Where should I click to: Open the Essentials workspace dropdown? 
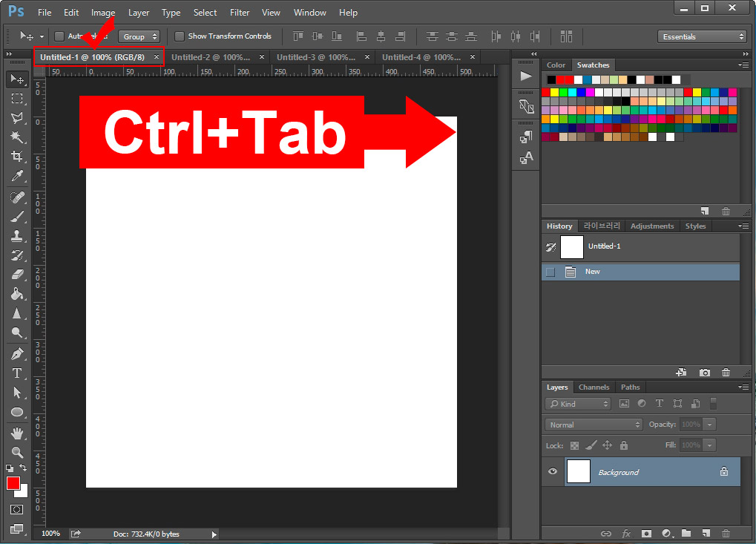702,36
